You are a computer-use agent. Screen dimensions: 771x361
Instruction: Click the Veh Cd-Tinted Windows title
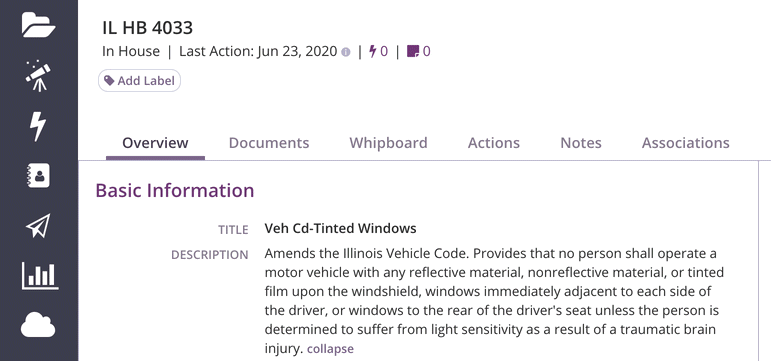click(340, 228)
